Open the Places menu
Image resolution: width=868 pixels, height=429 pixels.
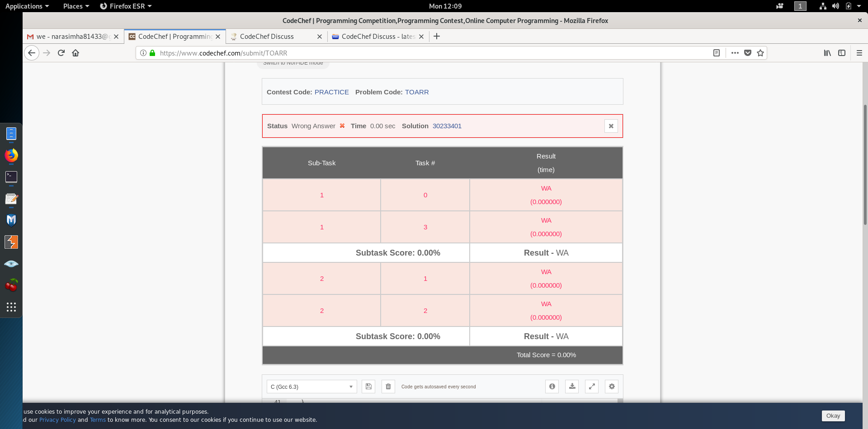(x=76, y=6)
